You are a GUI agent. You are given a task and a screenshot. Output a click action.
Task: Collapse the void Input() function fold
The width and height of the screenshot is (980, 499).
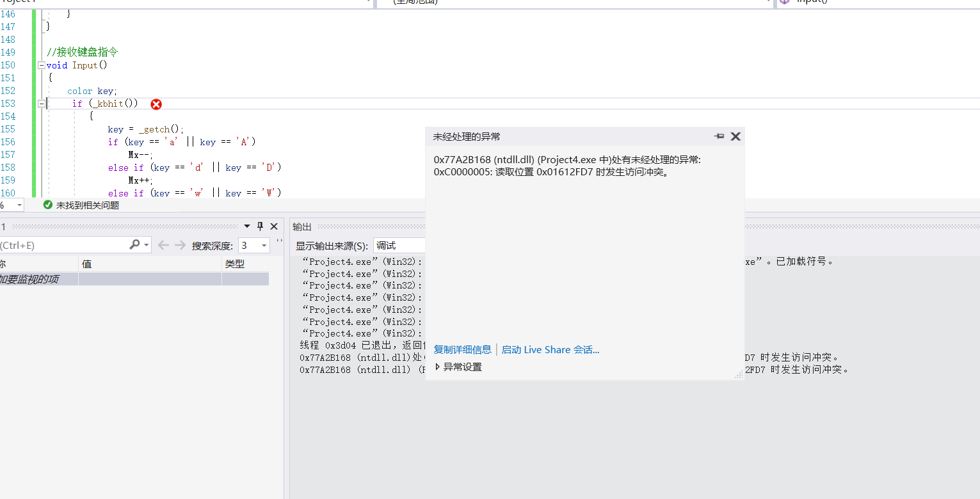point(42,65)
